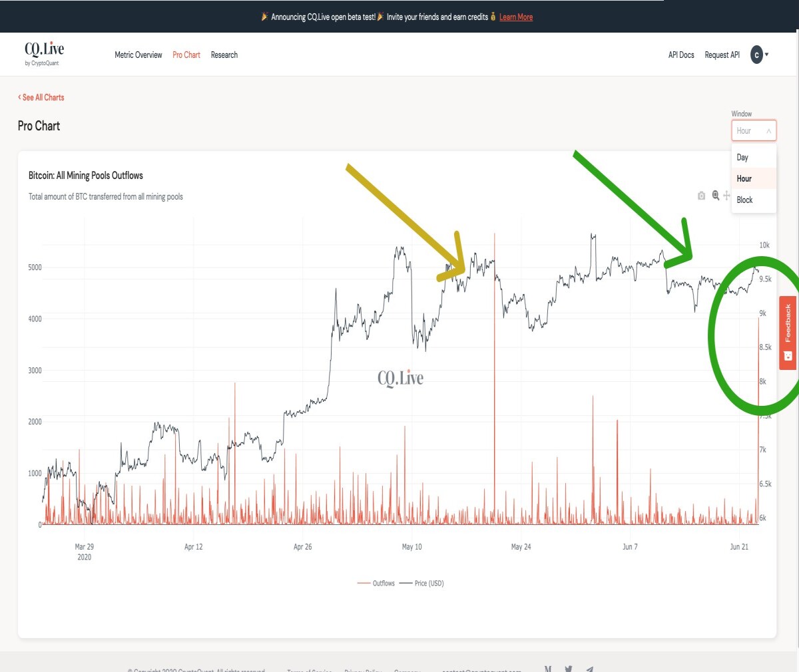Open the Twitter icon in footer
This screenshot has width=799, height=672.
[569, 669]
